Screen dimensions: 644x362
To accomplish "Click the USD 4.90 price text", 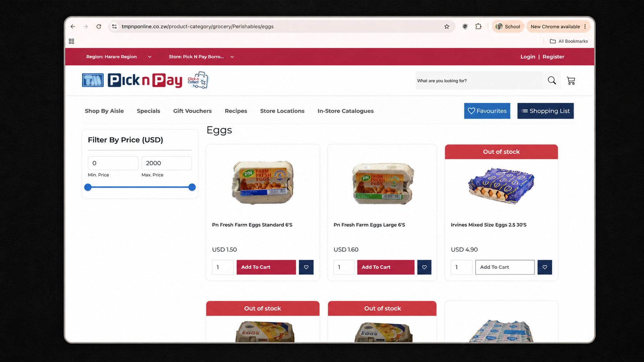I will (464, 249).
